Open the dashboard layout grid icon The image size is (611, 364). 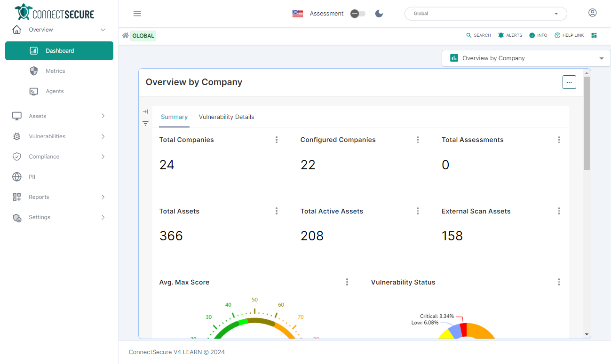[x=594, y=35]
